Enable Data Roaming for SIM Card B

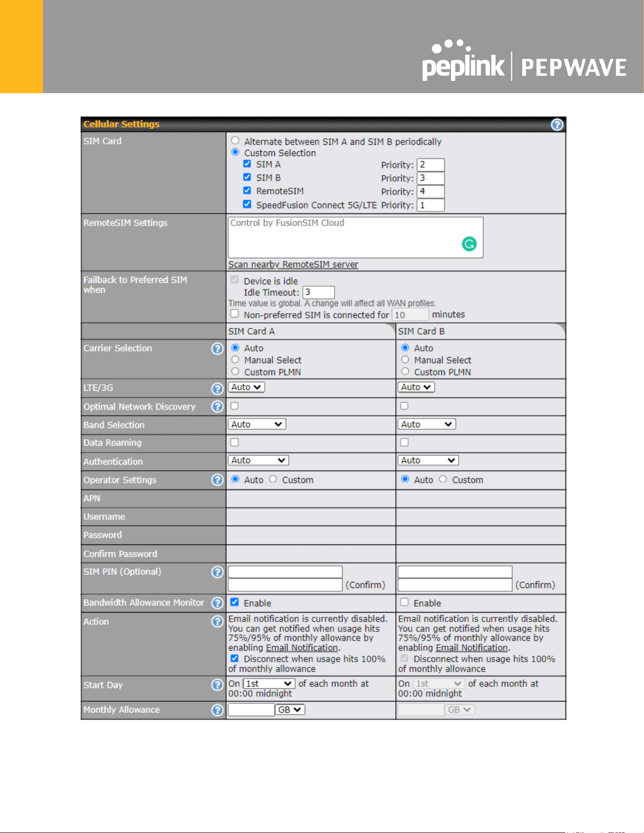pos(404,442)
